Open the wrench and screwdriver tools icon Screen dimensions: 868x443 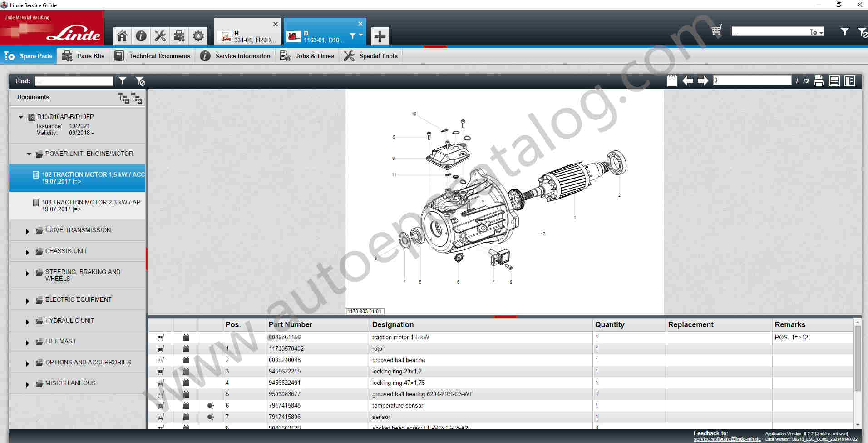tap(160, 36)
